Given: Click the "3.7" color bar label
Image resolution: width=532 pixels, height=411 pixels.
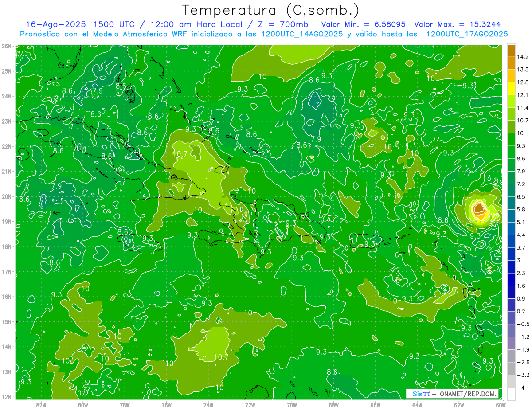Looking at the screenshot, I should click(x=521, y=247).
